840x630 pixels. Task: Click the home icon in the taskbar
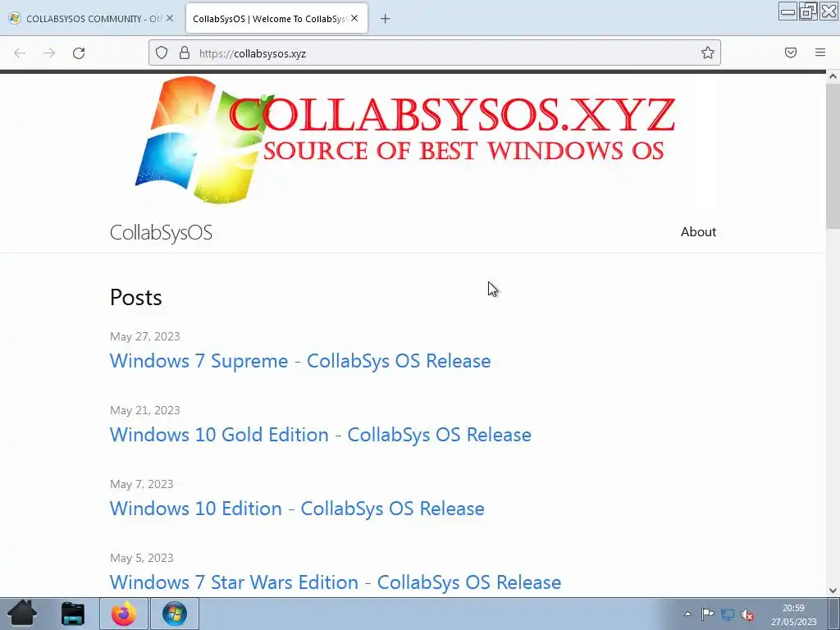pos(22,614)
